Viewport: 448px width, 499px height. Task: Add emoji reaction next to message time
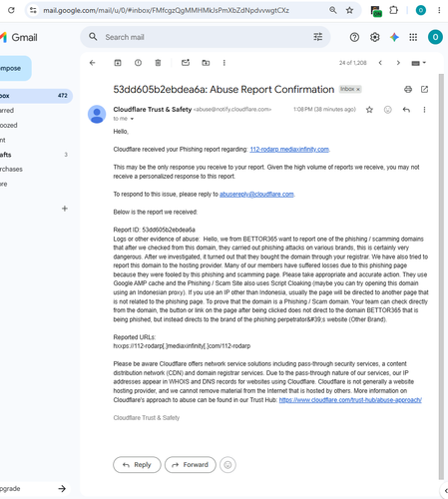(388, 110)
